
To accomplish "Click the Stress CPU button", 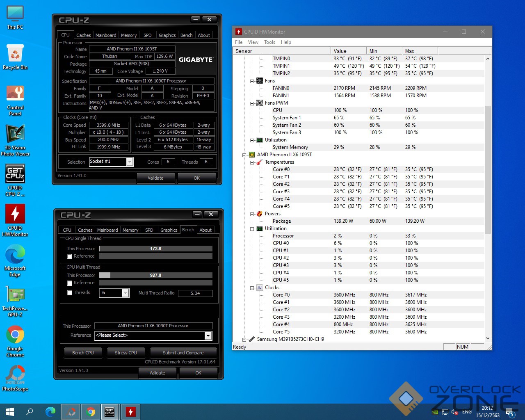I will point(126,353).
